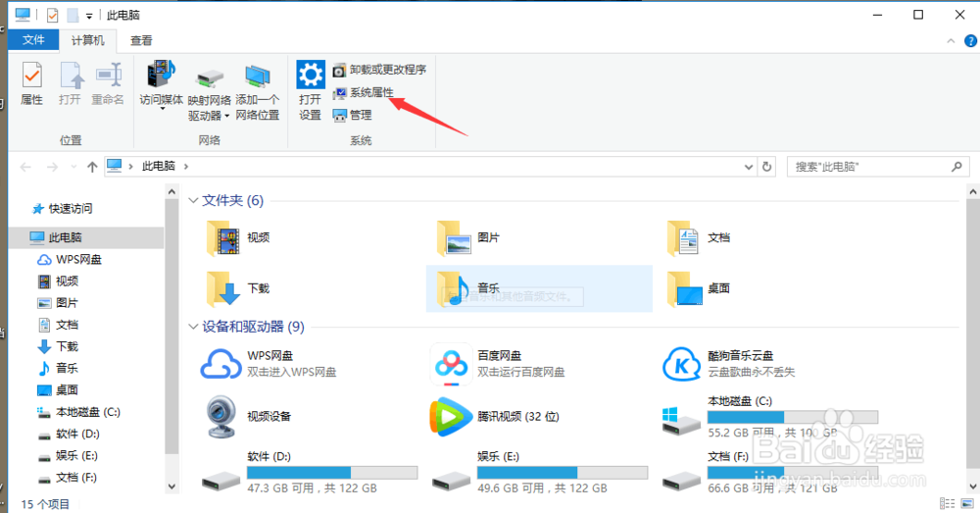Screen dimensions: 980x513
Task: Select 娱乐 (E:) in the navigation pane
Action: (68, 455)
